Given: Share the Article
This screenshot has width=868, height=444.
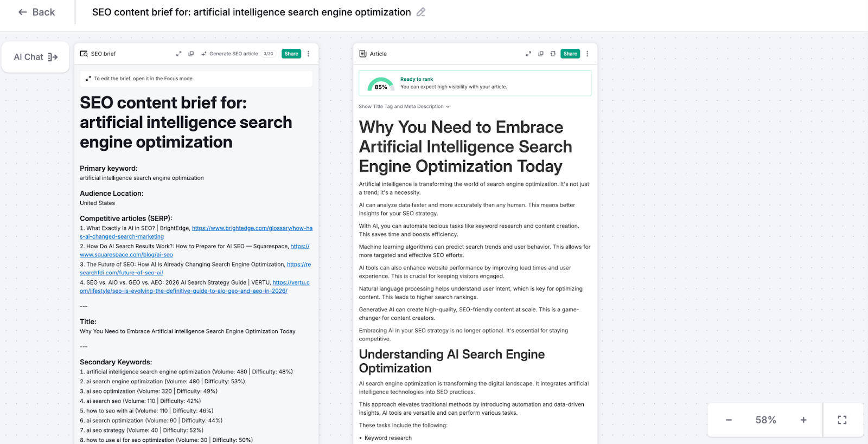Looking at the screenshot, I should [570, 54].
